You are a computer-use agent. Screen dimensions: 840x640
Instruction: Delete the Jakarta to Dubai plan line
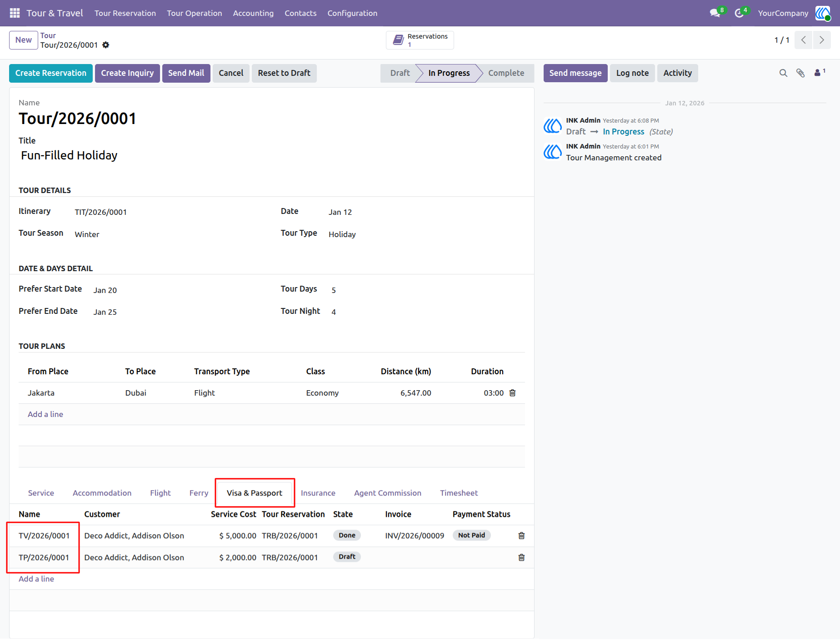[513, 393]
